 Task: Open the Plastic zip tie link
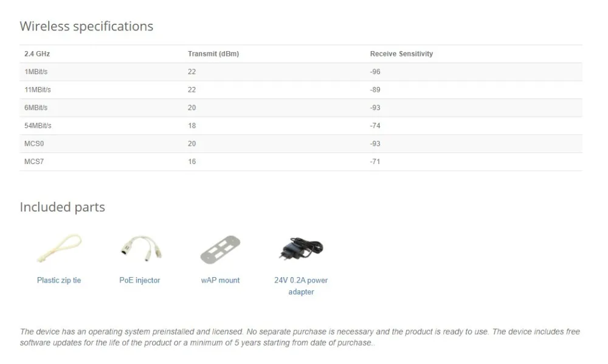[59, 280]
